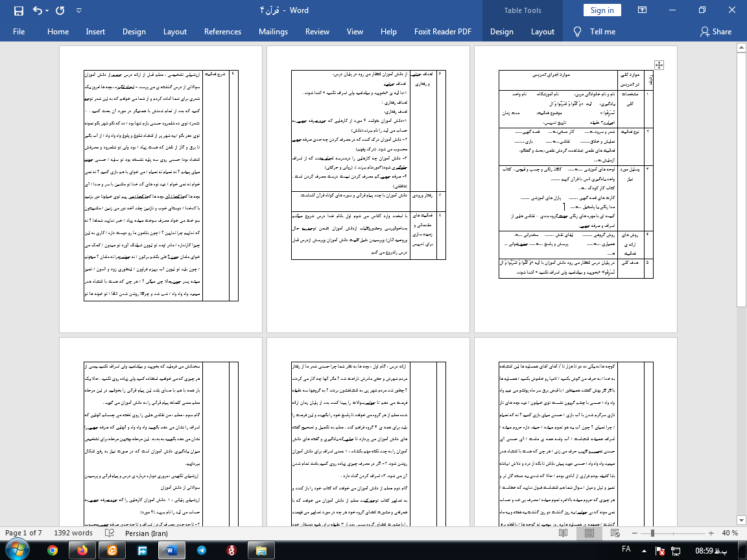Viewport: 747px width, 560px height.
Task: Open the Windows Start menu
Action: (17, 550)
